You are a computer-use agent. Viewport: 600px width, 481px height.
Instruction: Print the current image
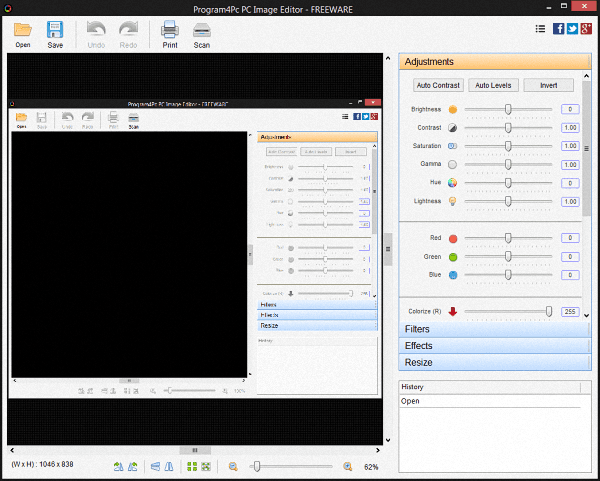coord(170,34)
